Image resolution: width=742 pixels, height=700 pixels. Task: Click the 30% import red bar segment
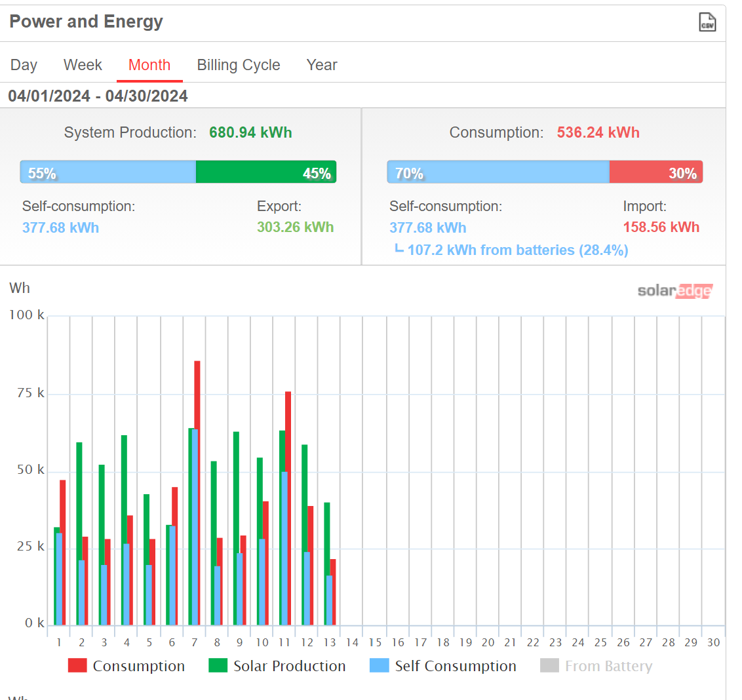click(x=655, y=172)
